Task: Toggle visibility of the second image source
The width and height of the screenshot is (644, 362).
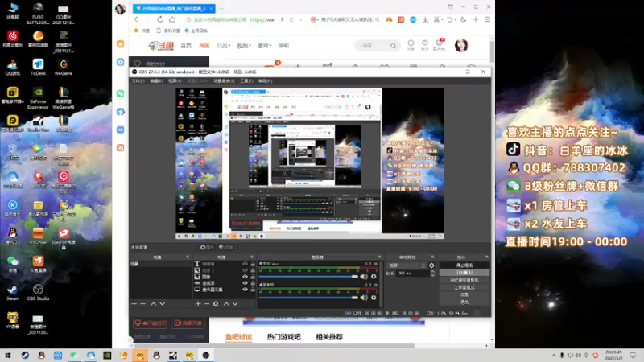Action: tap(246, 270)
